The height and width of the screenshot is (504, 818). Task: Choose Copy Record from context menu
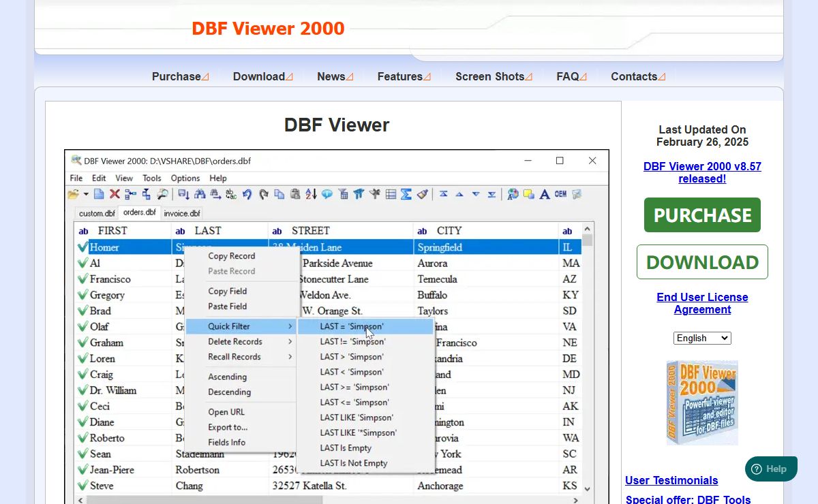click(232, 256)
